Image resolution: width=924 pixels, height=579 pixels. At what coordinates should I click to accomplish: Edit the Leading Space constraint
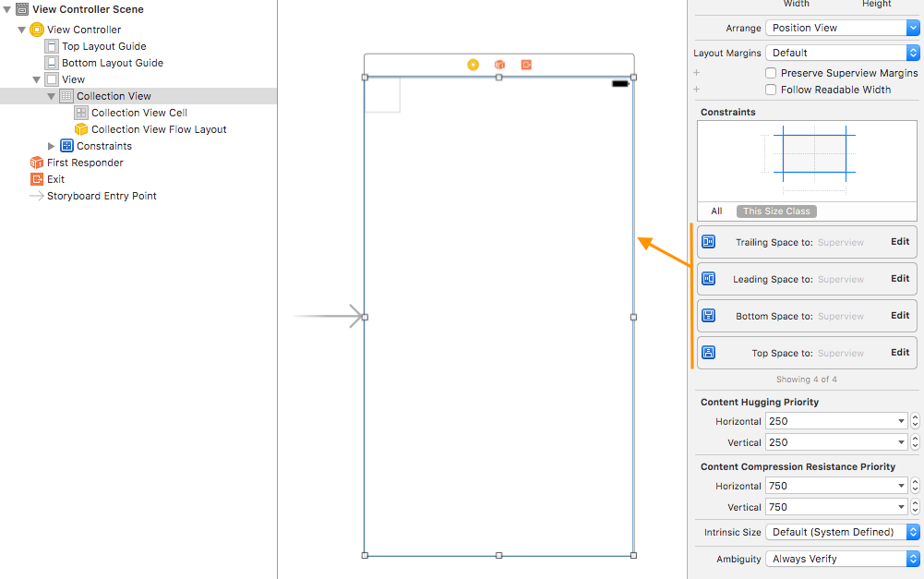coord(900,279)
